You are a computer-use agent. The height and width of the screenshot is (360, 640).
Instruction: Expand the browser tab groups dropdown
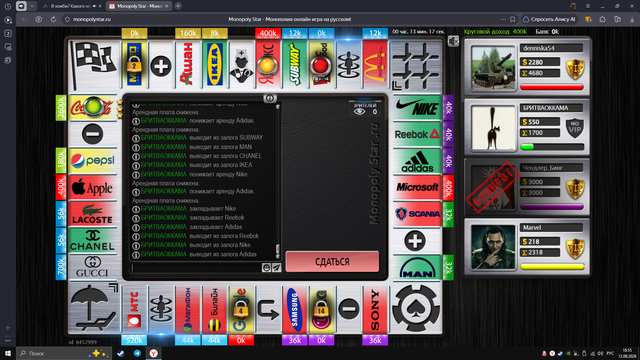point(32,6)
